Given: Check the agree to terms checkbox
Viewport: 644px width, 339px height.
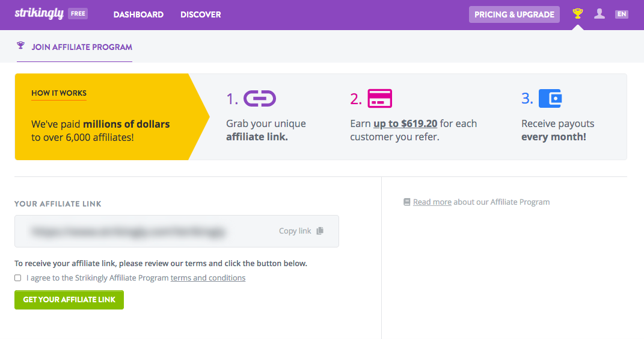Looking at the screenshot, I should (x=18, y=278).
